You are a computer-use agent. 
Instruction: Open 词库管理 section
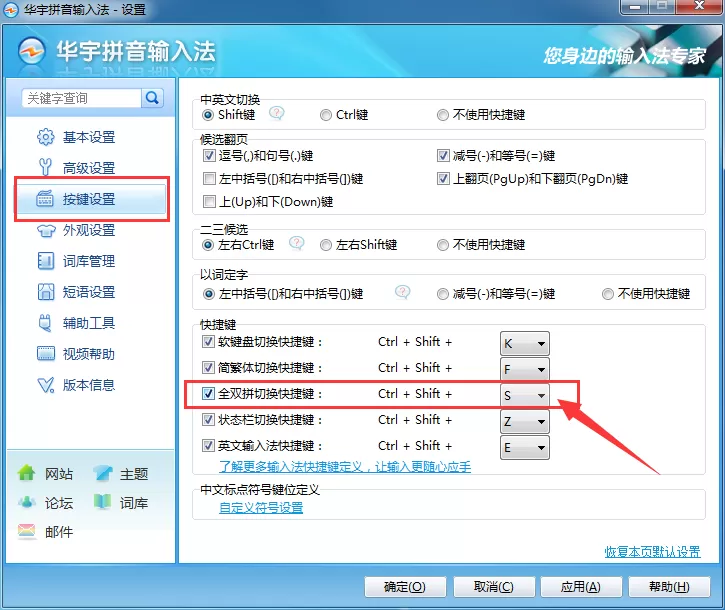[89, 261]
